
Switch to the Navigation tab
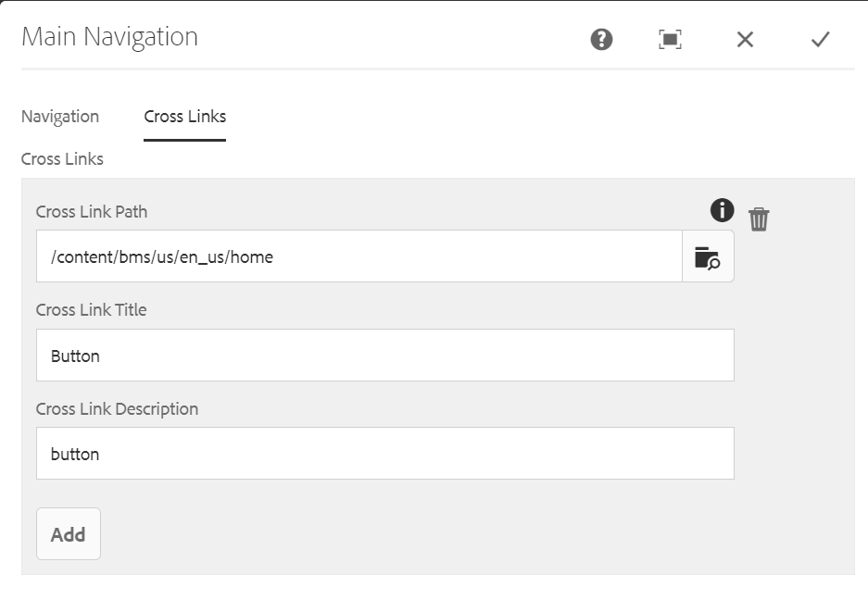click(60, 117)
